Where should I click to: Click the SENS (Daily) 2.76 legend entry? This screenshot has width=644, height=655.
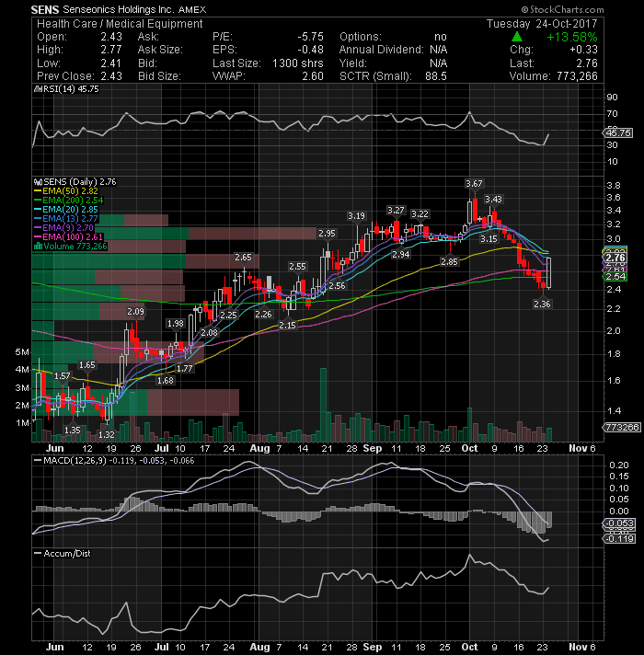[x=80, y=182]
